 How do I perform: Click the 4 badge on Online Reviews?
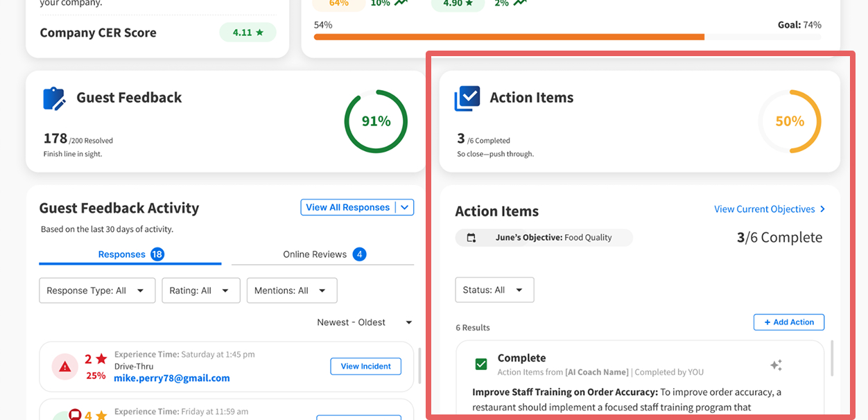[x=359, y=254]
